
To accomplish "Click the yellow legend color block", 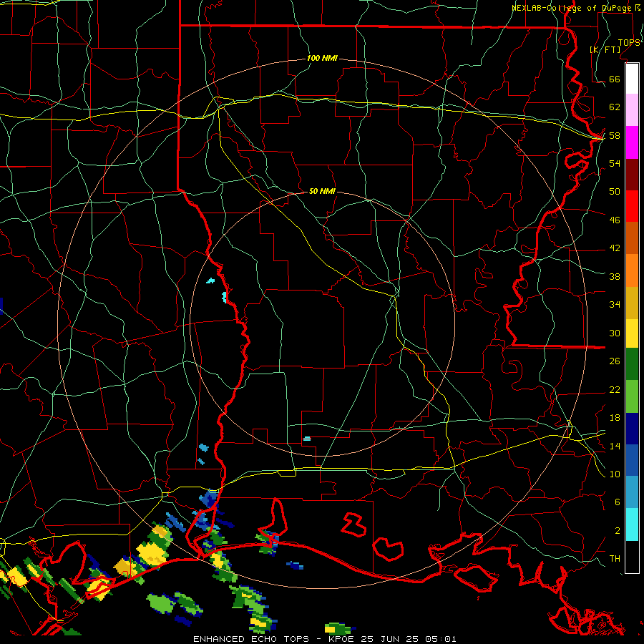I will pyautogui.click(x=632, y=333).
